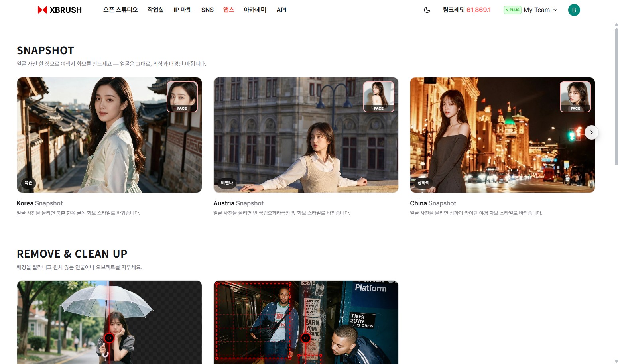Click the Korea card description mentioning 북촌 한옥

(x=78, y=213)
